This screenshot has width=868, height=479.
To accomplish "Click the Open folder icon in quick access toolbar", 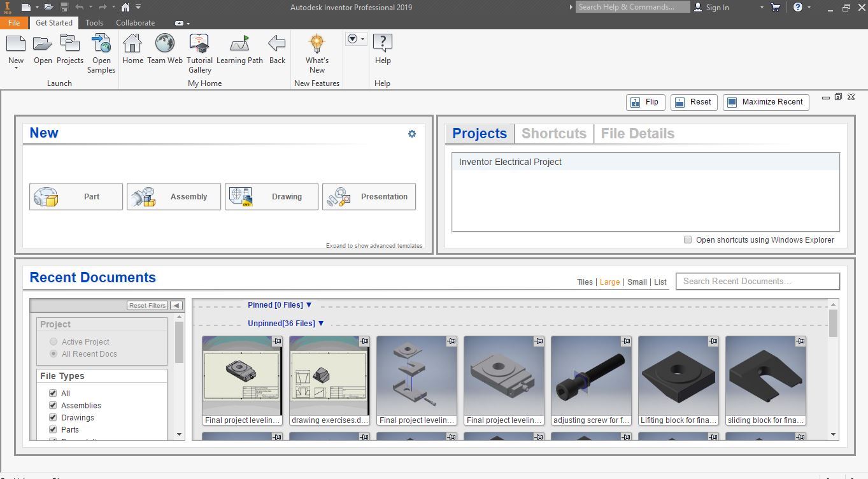I will (48, 7).
